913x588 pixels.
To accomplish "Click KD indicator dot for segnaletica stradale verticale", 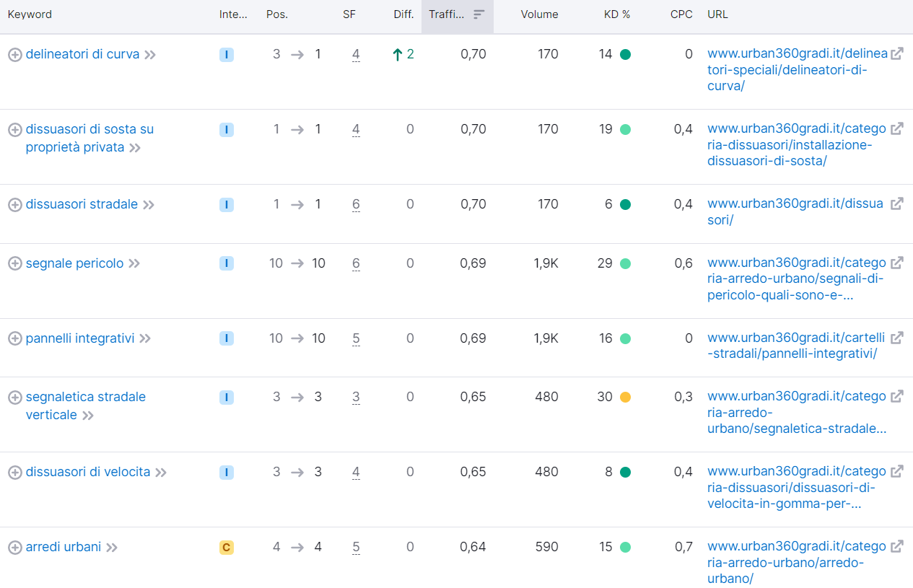I will [625, 397].
